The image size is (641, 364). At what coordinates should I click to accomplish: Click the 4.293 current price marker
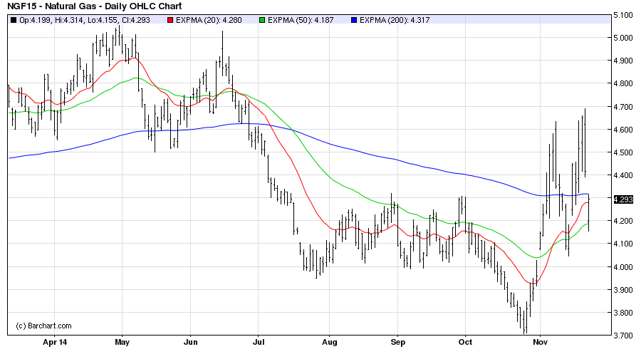coord(625,199)
